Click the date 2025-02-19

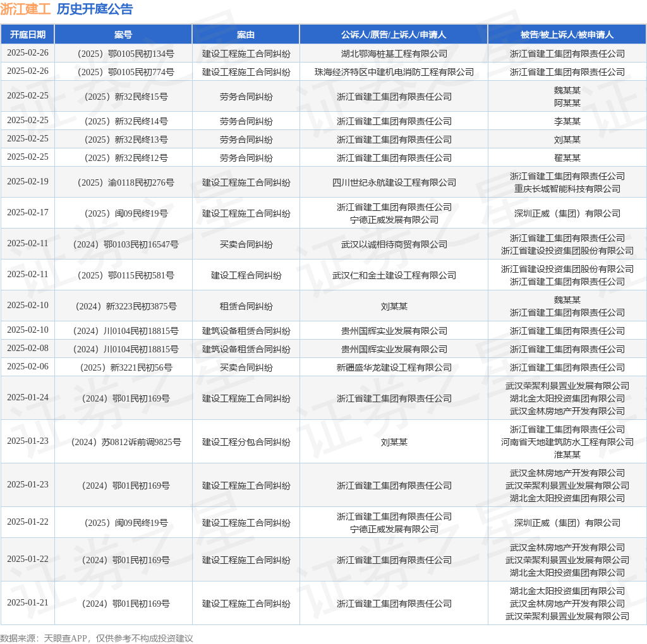pos(28,181)
